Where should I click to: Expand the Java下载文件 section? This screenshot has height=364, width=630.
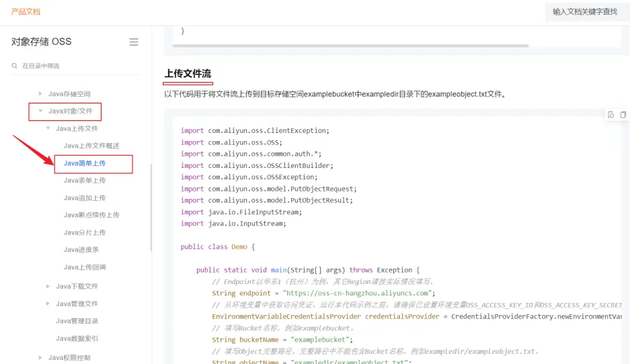tap(48, 287)
